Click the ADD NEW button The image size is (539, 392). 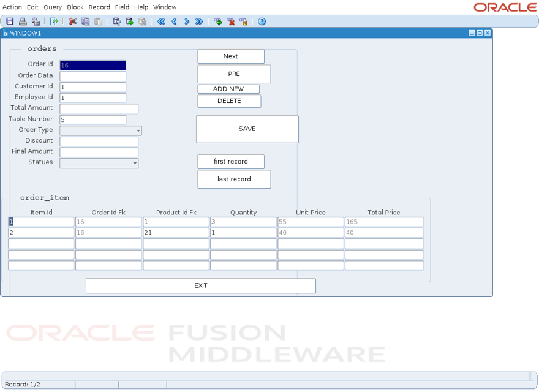[x=228, y=89]
